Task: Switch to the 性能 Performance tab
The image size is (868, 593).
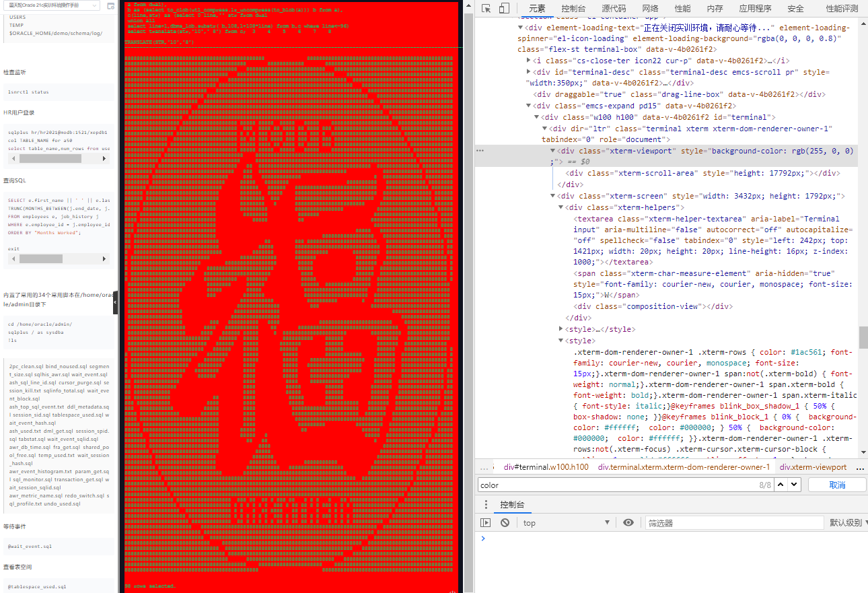Action: tap(682, 9)
